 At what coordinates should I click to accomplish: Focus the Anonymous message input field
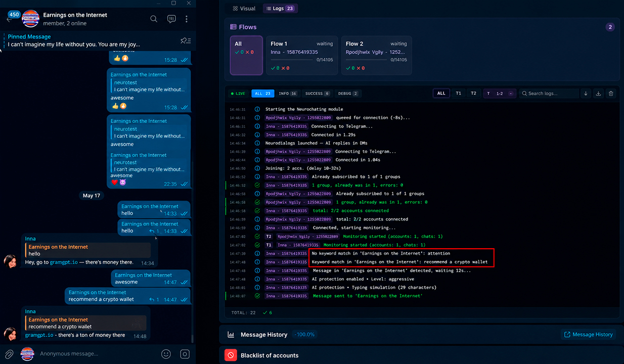97,354
